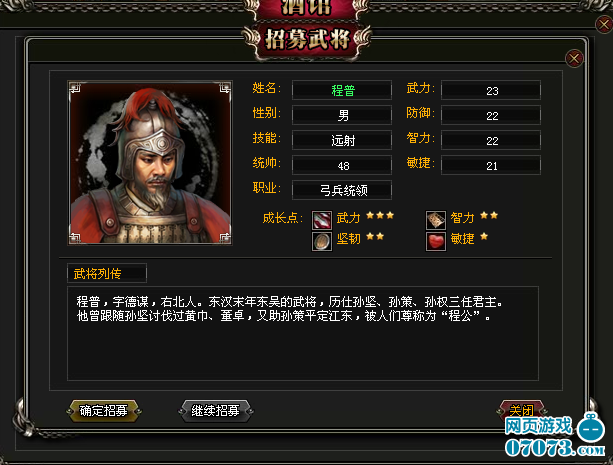Click the 职业 field 弓兵统领
613x465 pixels.
click(342, 190)
